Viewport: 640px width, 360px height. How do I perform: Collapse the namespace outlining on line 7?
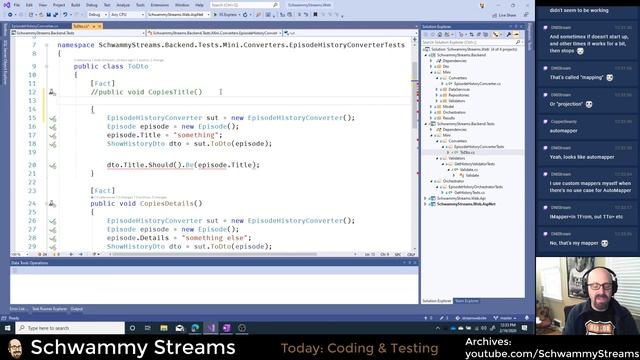47,45
